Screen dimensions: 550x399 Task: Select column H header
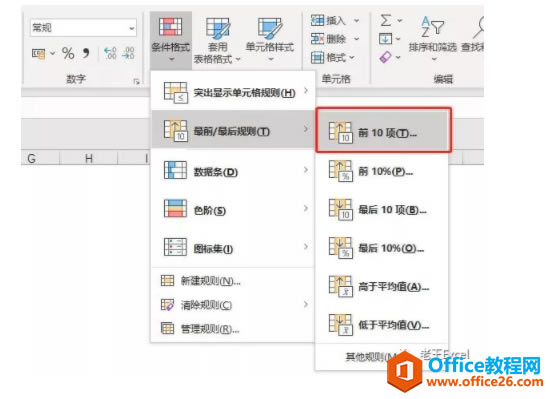tap(89, 158)
